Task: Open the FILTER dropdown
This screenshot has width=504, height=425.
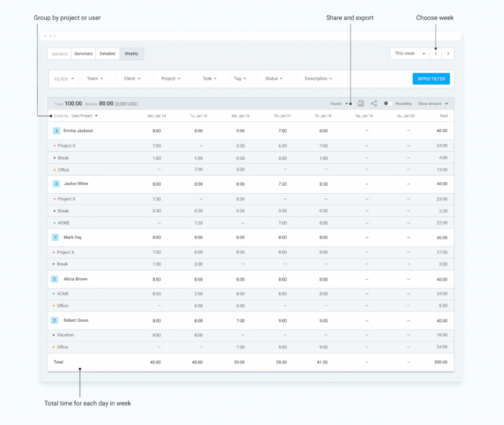Action: coord(64,79)
